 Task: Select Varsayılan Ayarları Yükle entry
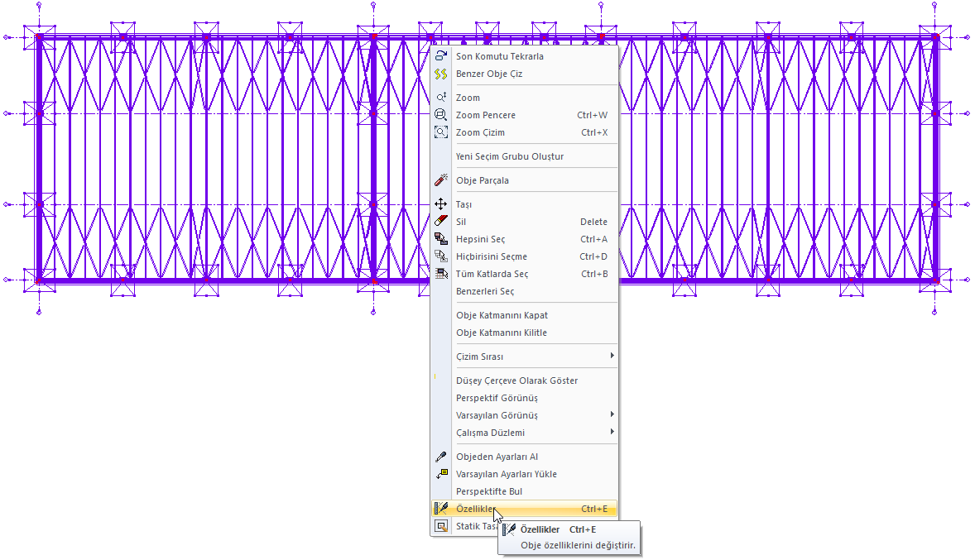(x=524, y=474)
